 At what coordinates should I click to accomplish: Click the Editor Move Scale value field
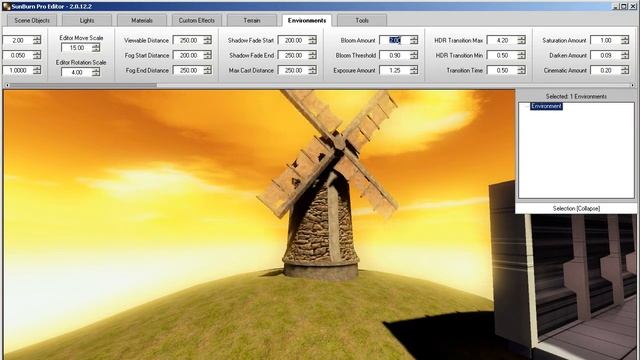pos(76,48)
